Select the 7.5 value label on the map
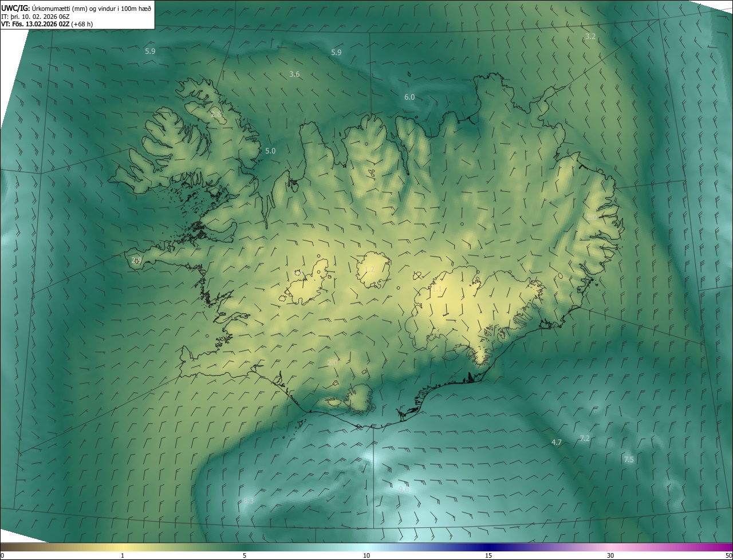Image resolution: width=733 pixels, height=560 pixels. (x=629, y=459)
